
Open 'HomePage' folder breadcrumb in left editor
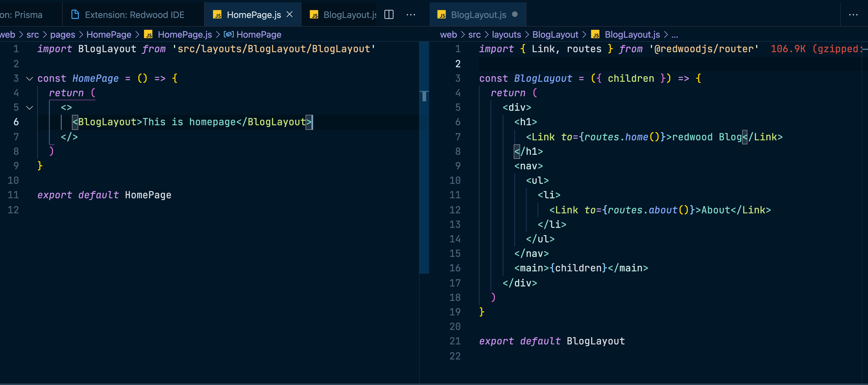109,34
